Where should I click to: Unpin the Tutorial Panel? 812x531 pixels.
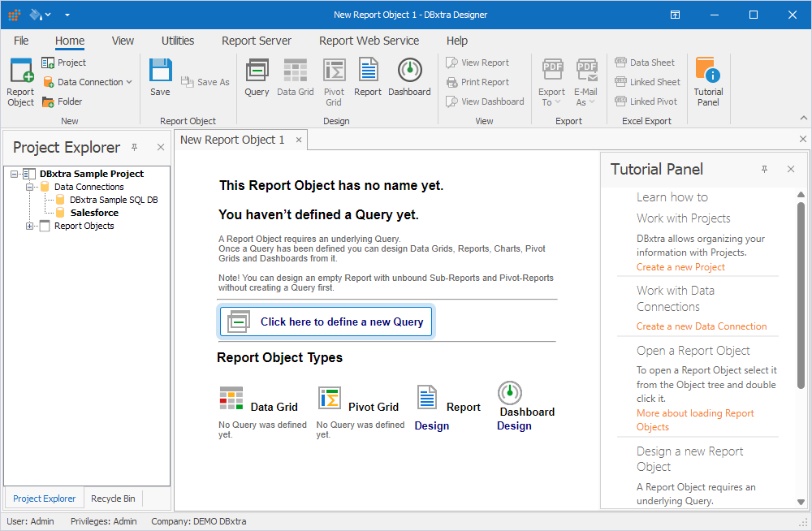pyautogui.click(x=764, y=169)
